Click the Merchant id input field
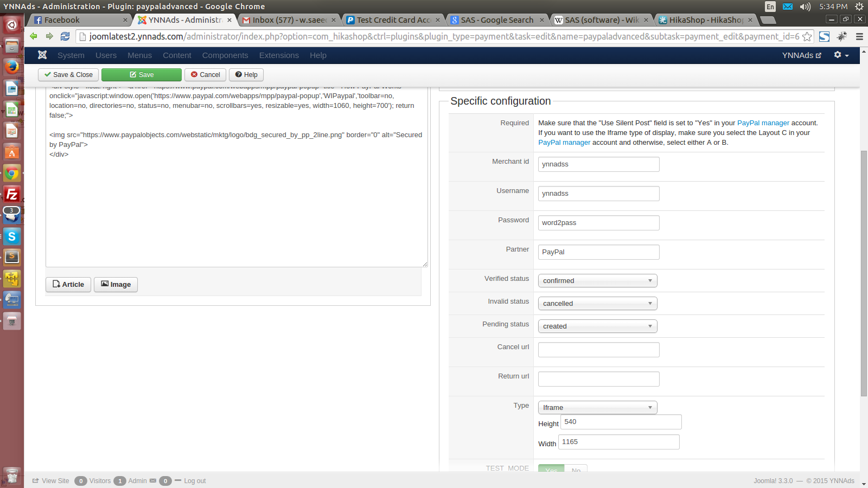 click(x=599, y=164)
